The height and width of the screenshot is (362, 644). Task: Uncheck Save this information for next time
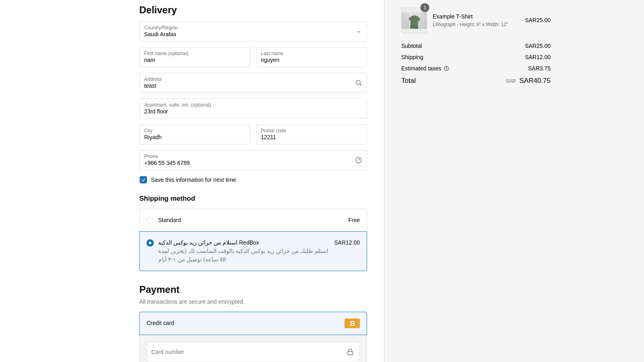(x=143, y=180)
